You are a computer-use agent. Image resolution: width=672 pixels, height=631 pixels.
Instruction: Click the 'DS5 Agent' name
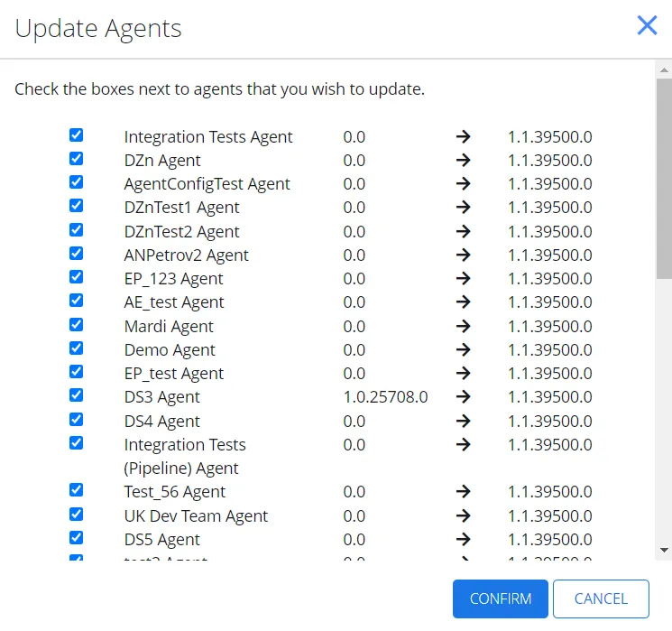[x=162, y=540]
